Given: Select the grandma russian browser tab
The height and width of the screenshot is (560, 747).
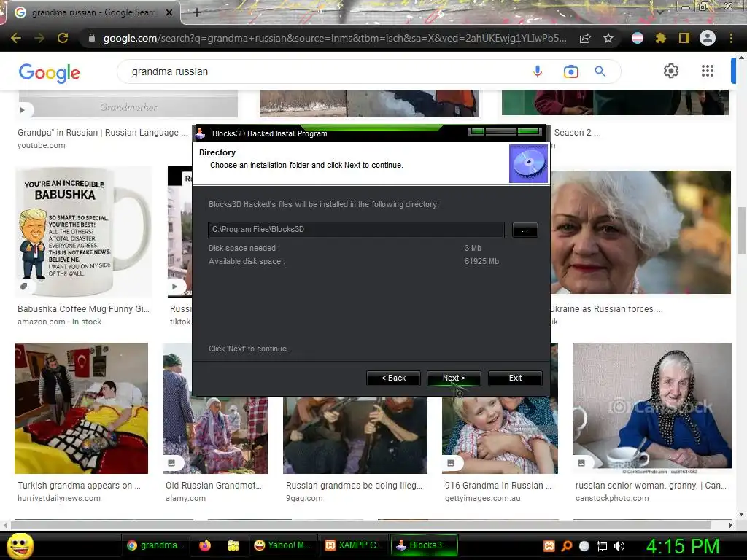Looking at the screenshot, I should pyautogui.click(x=93, y=12).
